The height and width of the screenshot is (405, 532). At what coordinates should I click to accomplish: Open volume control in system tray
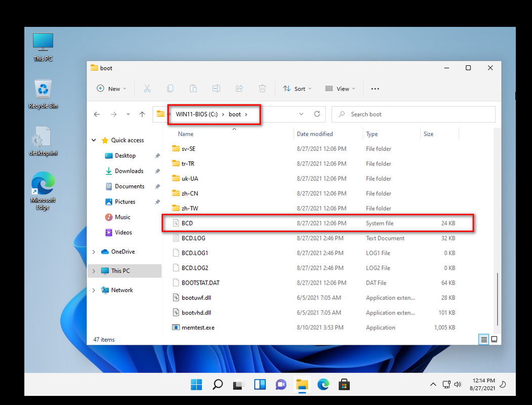pos(458,384)
